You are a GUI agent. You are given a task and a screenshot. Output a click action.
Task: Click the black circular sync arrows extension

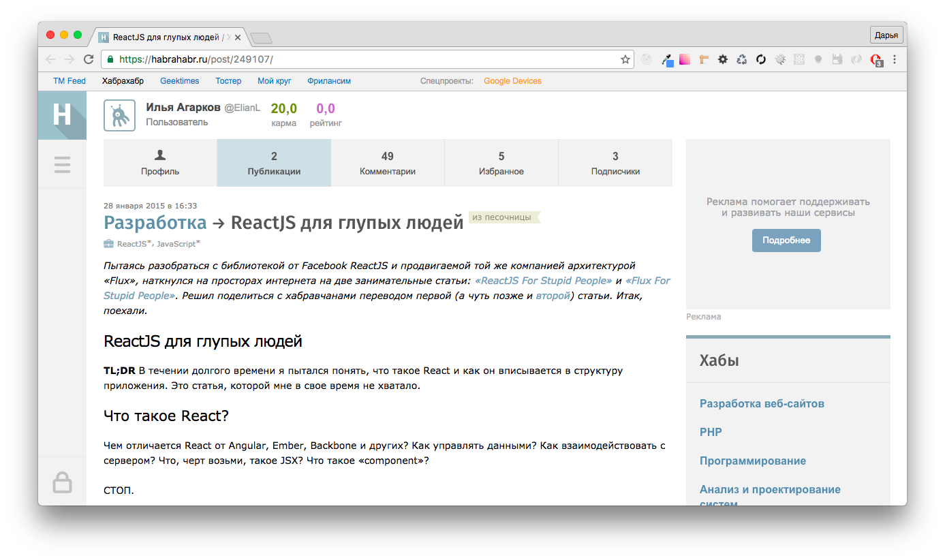pyautogui.click(x=761, y=59)
